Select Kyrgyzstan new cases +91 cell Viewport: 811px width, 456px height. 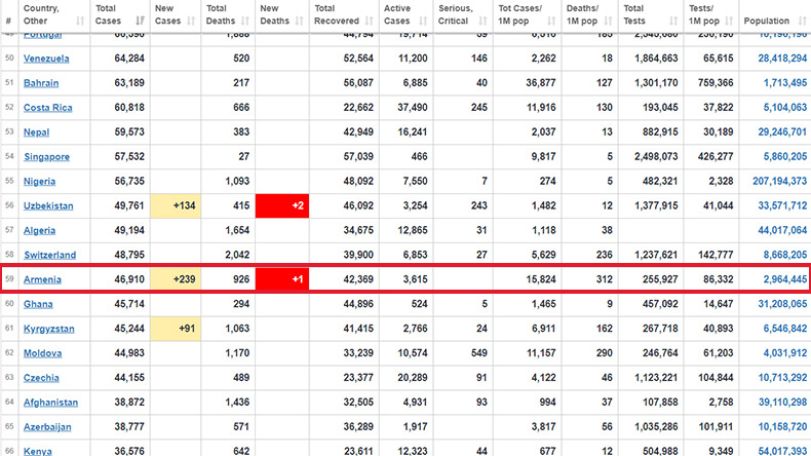tap(175, 328)
